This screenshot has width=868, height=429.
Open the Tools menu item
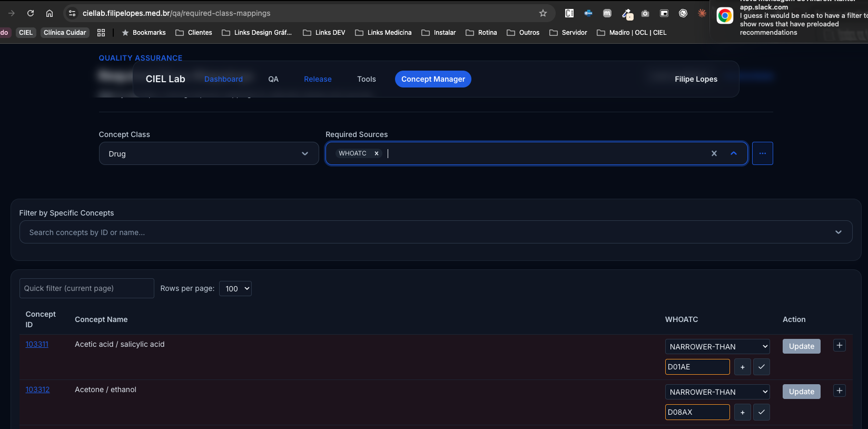click(x=367, y=79)
